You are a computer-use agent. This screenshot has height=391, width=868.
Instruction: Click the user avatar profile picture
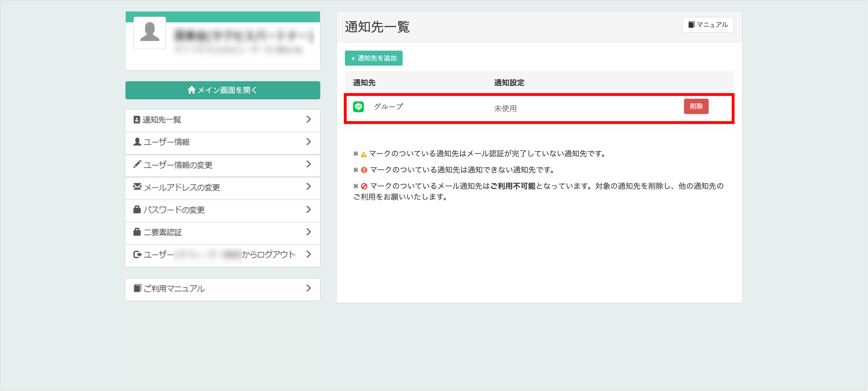pos(150,33)
